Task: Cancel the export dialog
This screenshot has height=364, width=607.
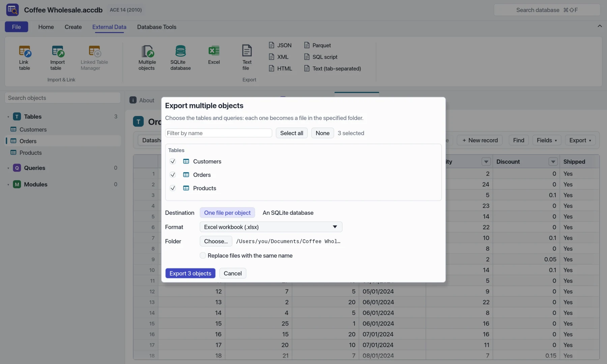Action: click(x=233, y=273)
